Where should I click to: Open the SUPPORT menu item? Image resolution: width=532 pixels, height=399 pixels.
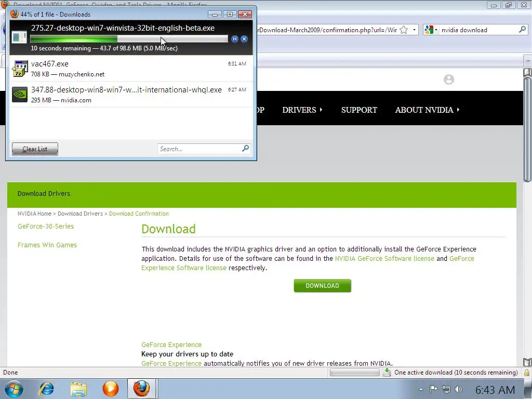pos(359,110)
